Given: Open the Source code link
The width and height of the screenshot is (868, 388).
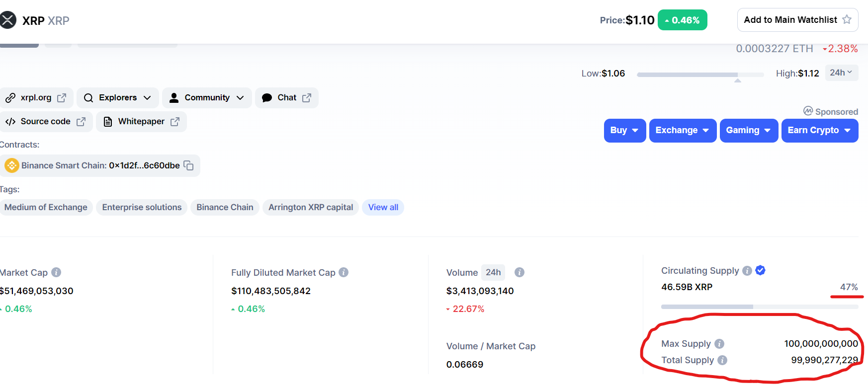Looking at the screenshot, I should (x=46, y=122).
